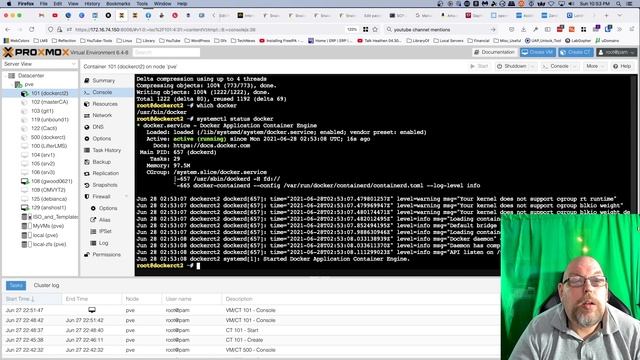The image size is (640, 360).
Task: Open the Replication page
Action: coord(105,173)
